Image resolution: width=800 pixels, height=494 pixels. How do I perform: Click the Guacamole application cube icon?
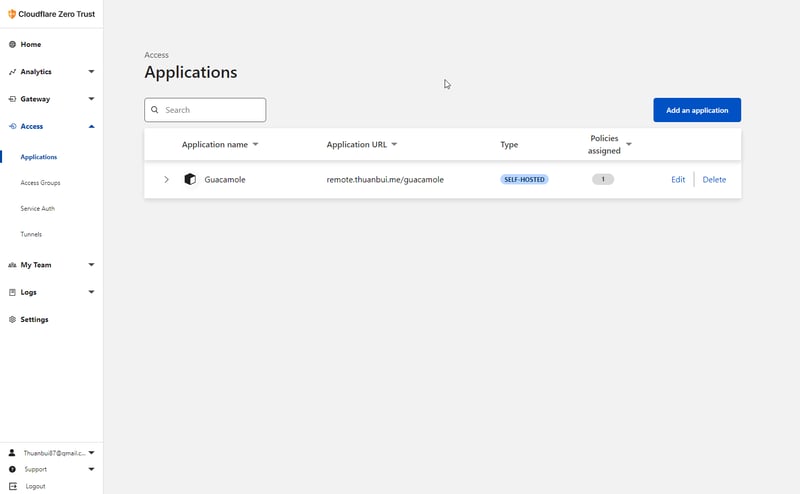click(x=190, y=180)
